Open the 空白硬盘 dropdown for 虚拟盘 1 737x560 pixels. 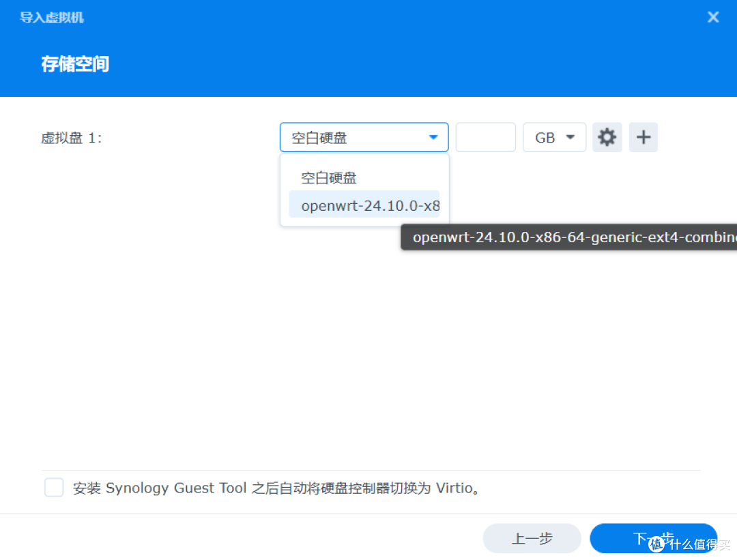(364, 137)
